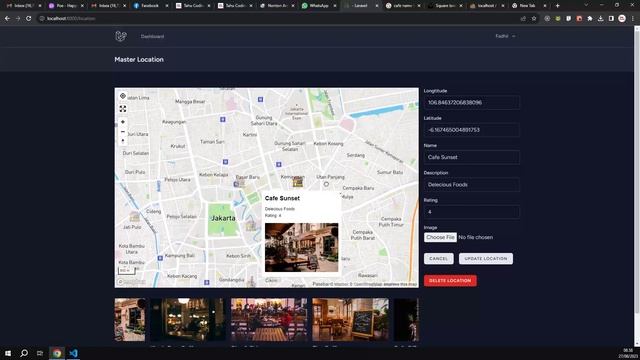Open the Extensions puzzle-piece icon
Screen dimensions: 640x360
590,18
